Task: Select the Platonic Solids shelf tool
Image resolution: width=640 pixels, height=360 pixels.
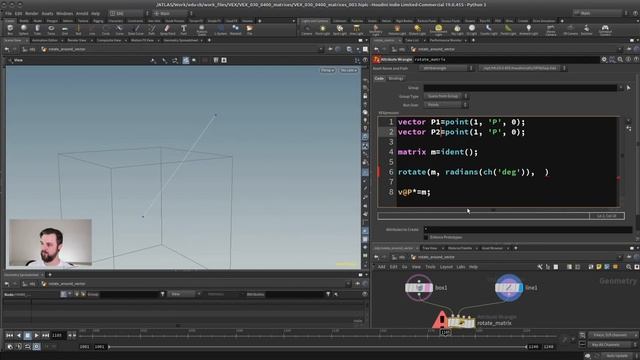Action: pos(202,29)
